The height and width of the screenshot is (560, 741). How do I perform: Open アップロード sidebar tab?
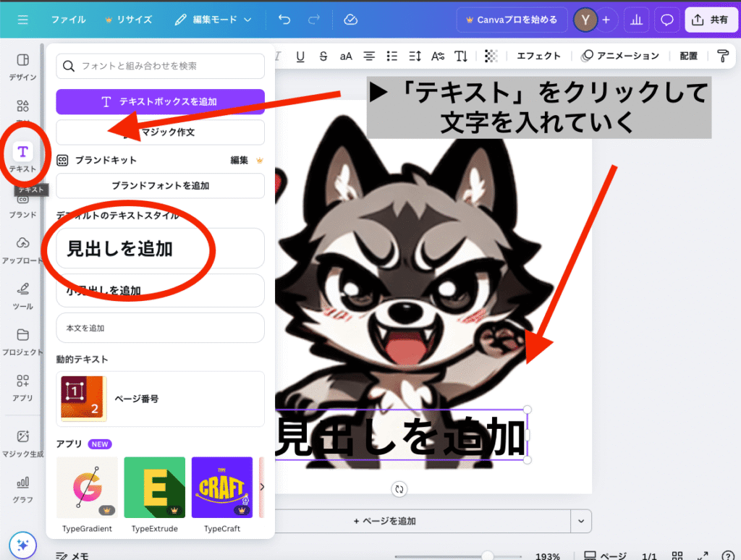(22, 250)
